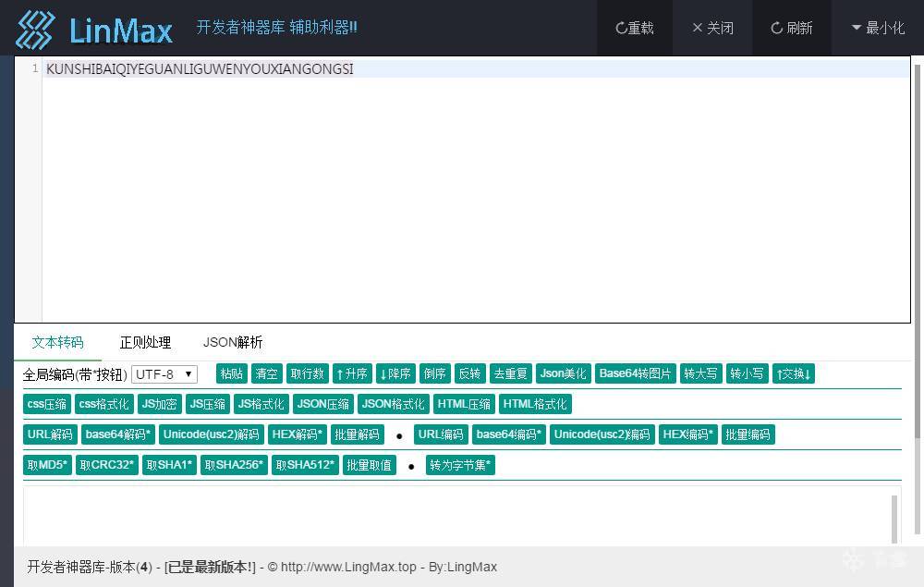Click the HEX解码* button

(297, 435)
